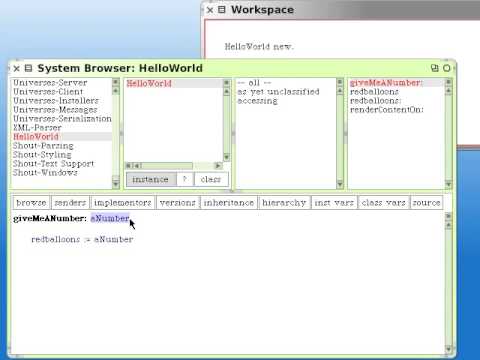Click the inst vars button
Image resolution: width=480 pixels, height=360 pixels.
pos(334,202)
